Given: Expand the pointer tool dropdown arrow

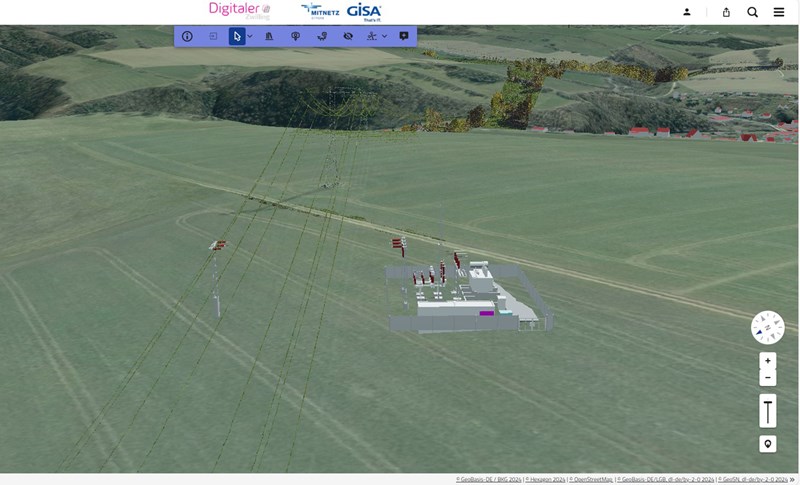Looking at the screenshot, I should [x=250, y=36].
